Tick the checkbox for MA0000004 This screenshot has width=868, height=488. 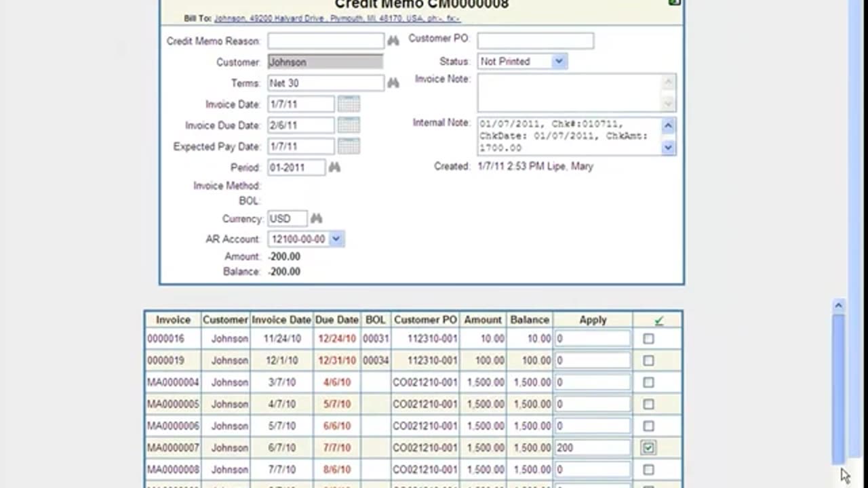(x=649, y=382)
